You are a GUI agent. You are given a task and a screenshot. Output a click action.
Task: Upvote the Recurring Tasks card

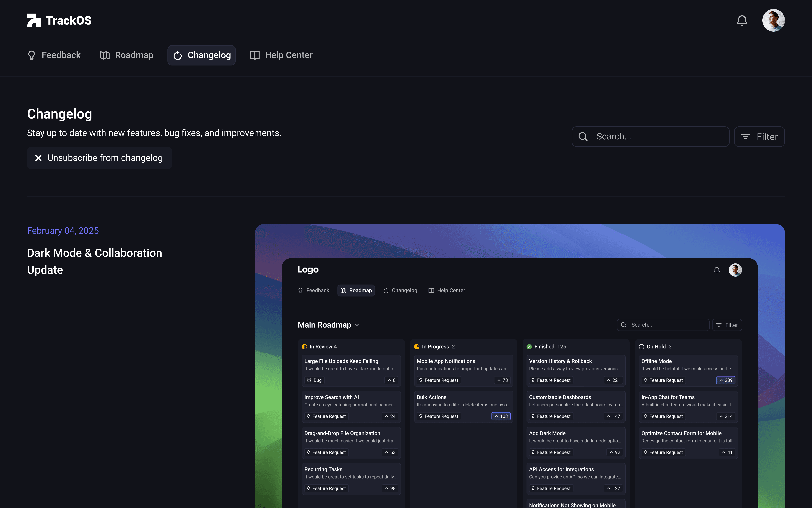tap(390, 489)
